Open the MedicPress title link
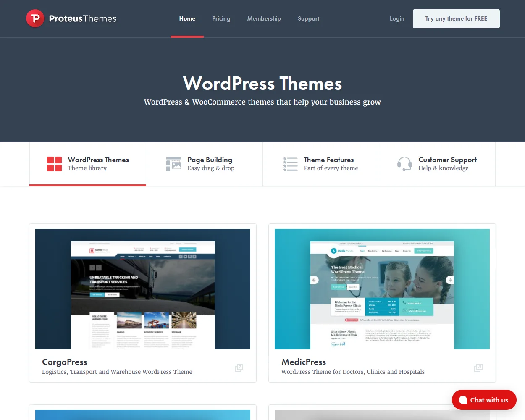 (x=304, y=362)
